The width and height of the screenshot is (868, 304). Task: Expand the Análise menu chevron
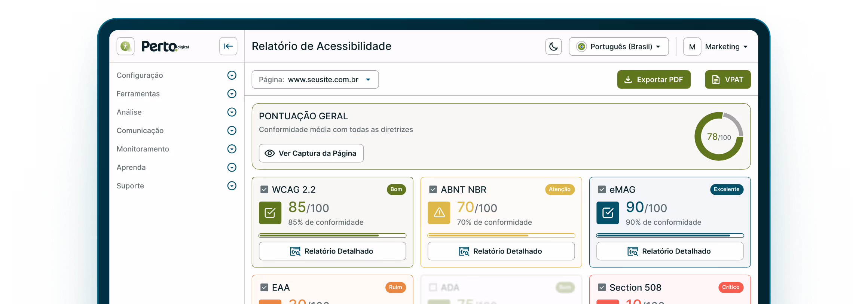[232, 112]
